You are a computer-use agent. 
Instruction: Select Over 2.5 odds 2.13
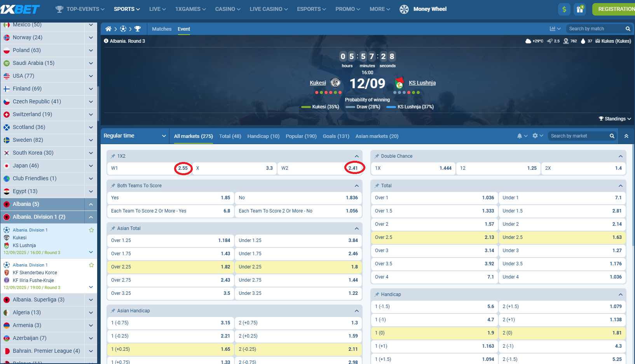tap(434, 237)
